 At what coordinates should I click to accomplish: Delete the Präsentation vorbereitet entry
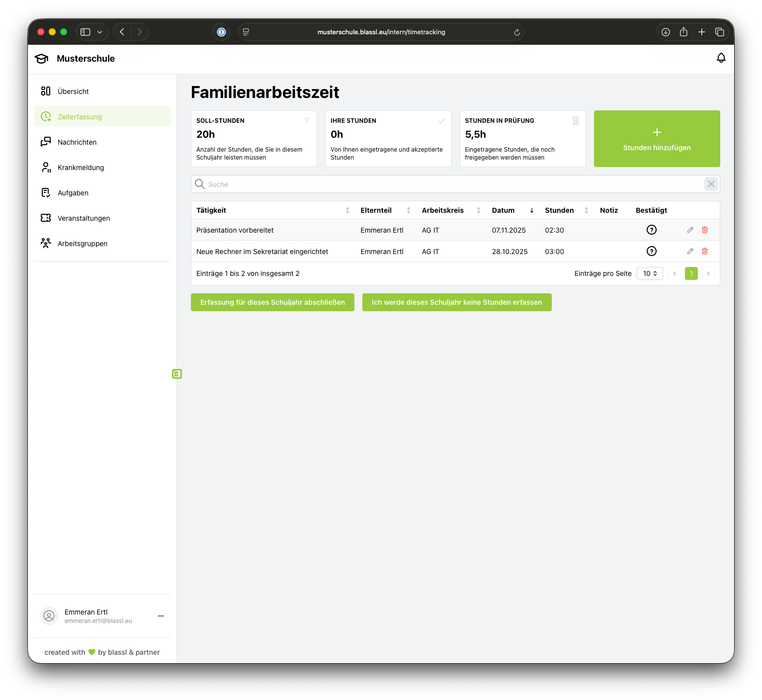tap(704, 230)
